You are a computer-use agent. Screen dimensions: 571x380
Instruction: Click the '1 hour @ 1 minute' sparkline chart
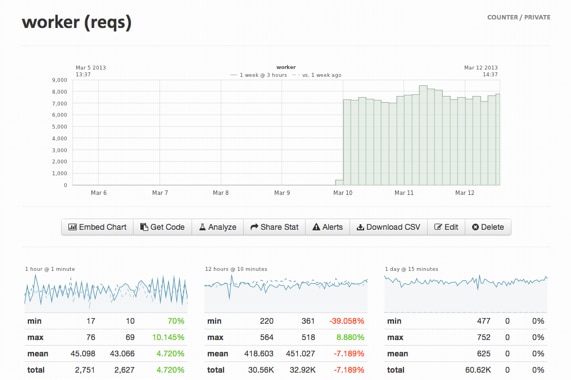point(106,293)
